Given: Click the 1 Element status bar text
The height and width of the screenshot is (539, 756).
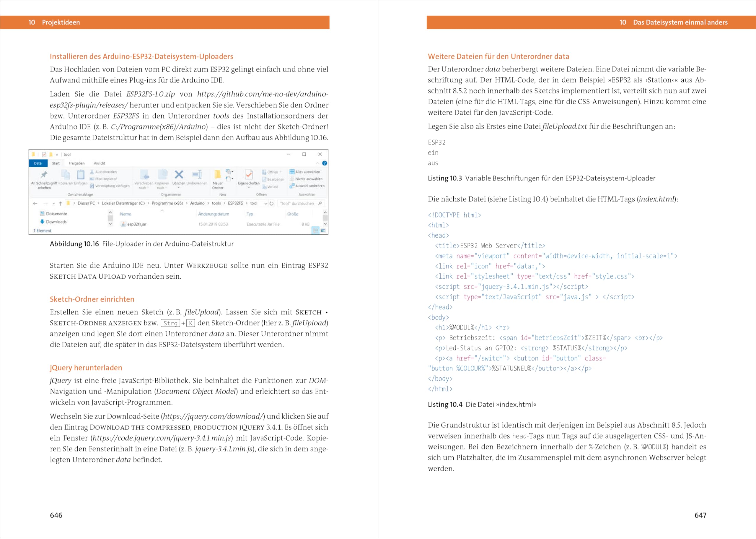Looking at the screenshot, I should 43,231.
